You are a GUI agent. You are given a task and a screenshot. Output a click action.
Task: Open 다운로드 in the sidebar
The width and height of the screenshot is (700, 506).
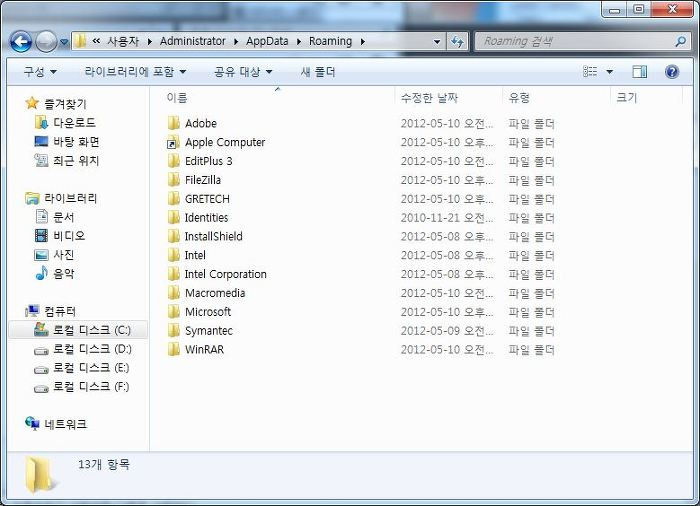click(74, 122)
